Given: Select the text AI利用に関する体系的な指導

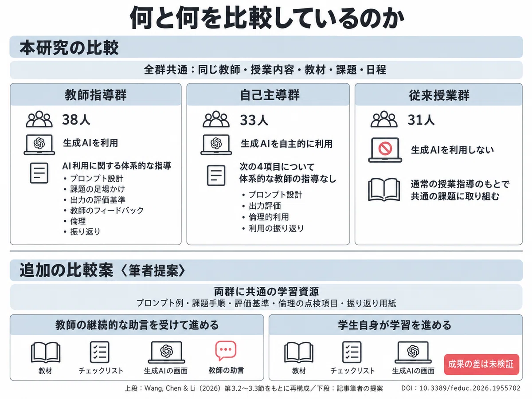Looking at the screenshot, I should pos(117,166).
